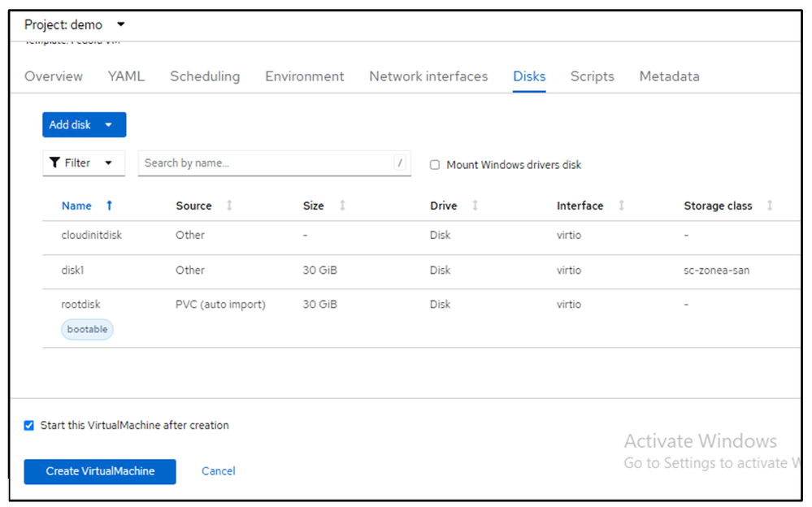Click the funnel Filter icon
Image resolution: width=812 pixels, height=507 pixels.
coord(55,162)
